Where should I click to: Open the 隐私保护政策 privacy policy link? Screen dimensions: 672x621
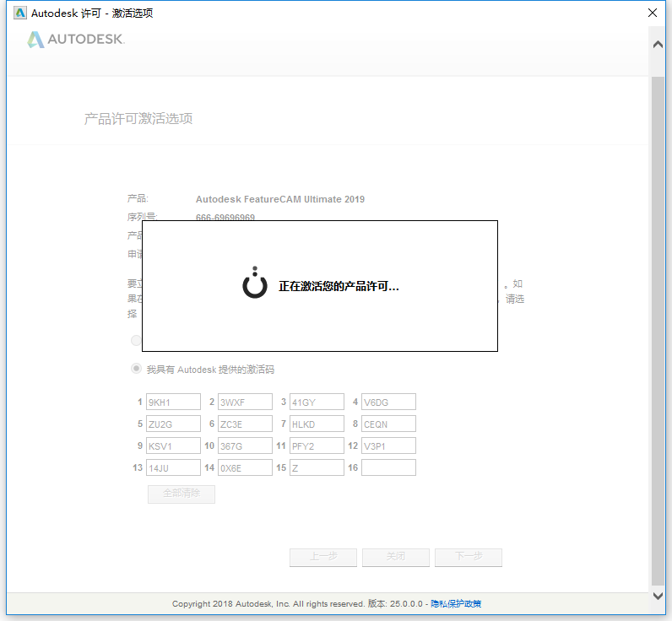tap(456, 604)
